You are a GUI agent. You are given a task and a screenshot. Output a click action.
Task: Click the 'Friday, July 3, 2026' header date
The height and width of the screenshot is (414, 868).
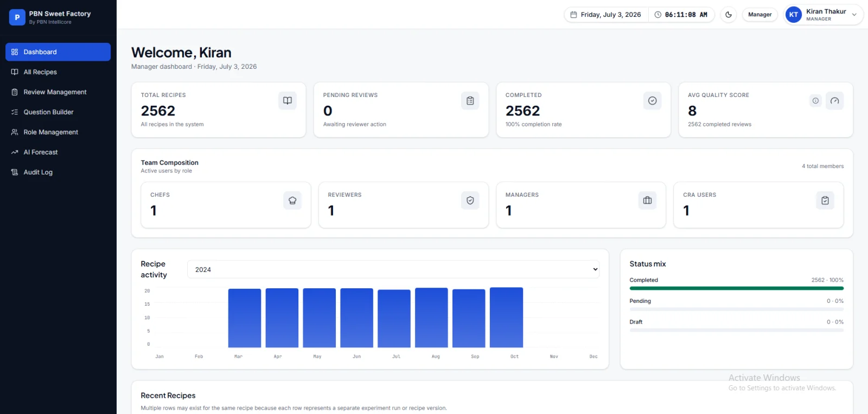pyautogui.click(x=611, y=15)
